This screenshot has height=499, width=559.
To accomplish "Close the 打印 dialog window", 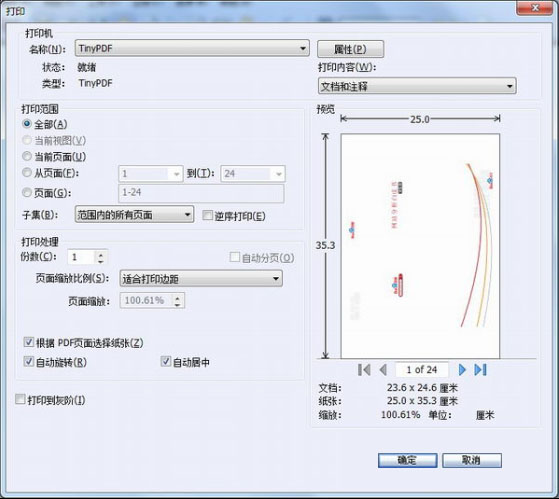I will pos(534,7).
